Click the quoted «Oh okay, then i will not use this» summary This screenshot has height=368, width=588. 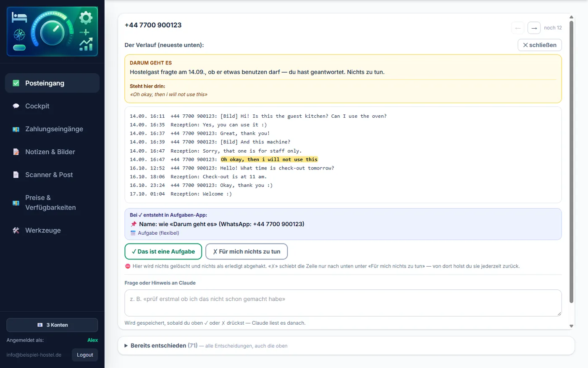tap(168, 94)
